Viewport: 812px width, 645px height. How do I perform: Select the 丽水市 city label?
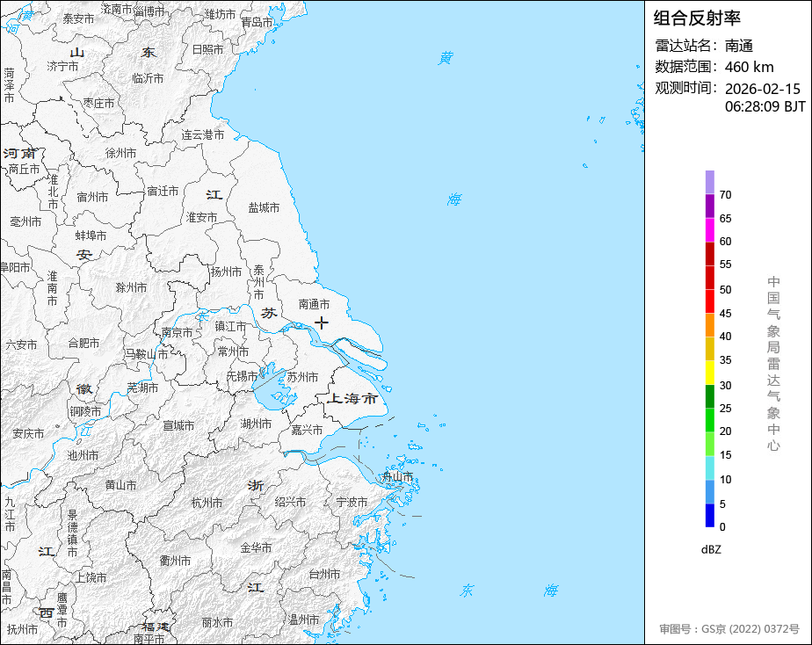click(217, 622)
